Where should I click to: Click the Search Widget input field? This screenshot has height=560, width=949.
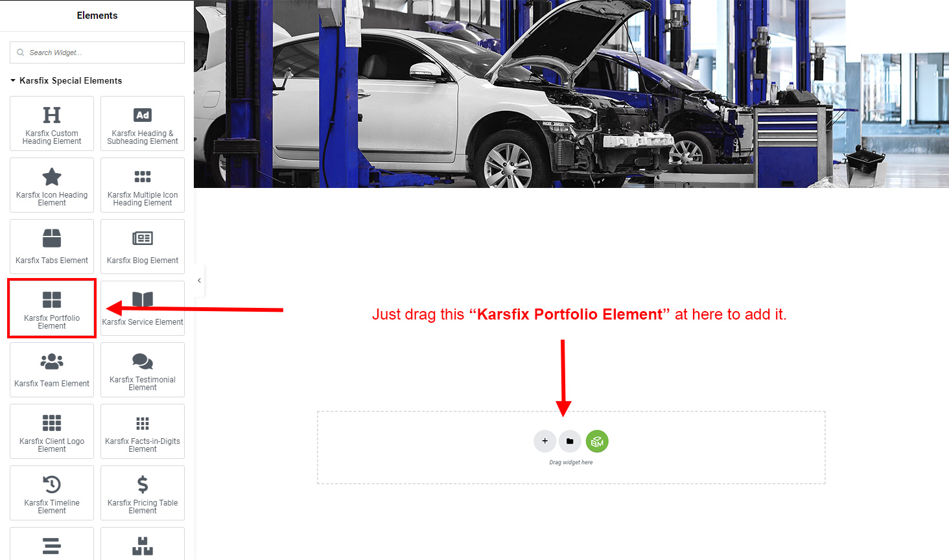pyautogui.click(x=97, y=52)
